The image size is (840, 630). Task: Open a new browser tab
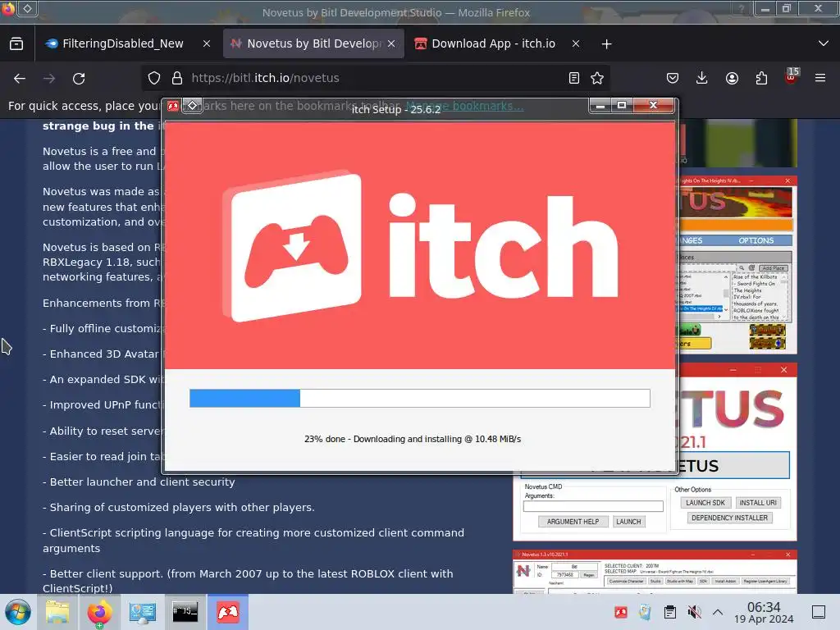click(x=606, y=44)
